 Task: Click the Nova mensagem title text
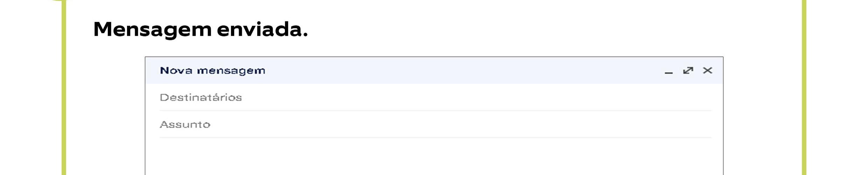(x=212, y=71)
